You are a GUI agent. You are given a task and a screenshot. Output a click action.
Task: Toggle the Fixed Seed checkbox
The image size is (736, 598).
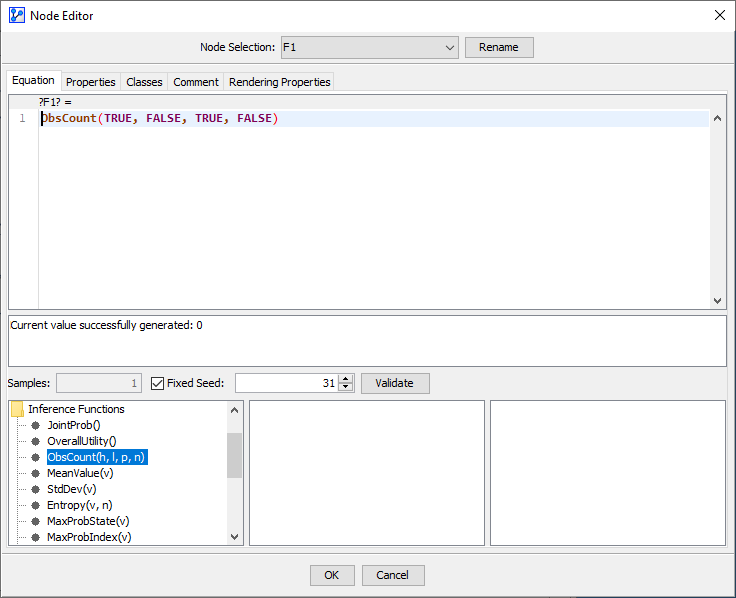pos(158,383)
